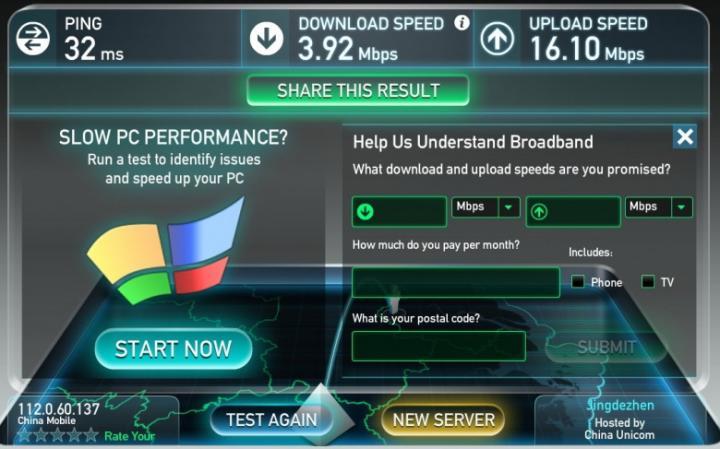The height and width of the screenshot is (449, 720).
Task: Click the download speed arrow icon
Action: pyautogui.click(x=266, y=39)
